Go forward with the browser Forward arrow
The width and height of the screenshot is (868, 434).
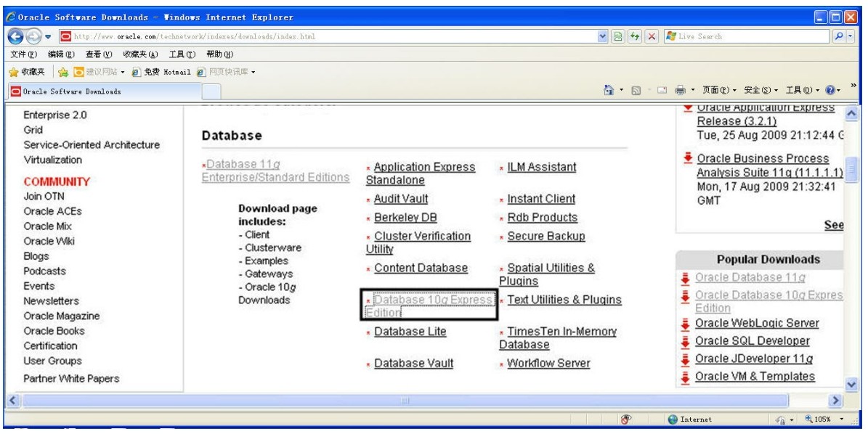pos(33,36)
